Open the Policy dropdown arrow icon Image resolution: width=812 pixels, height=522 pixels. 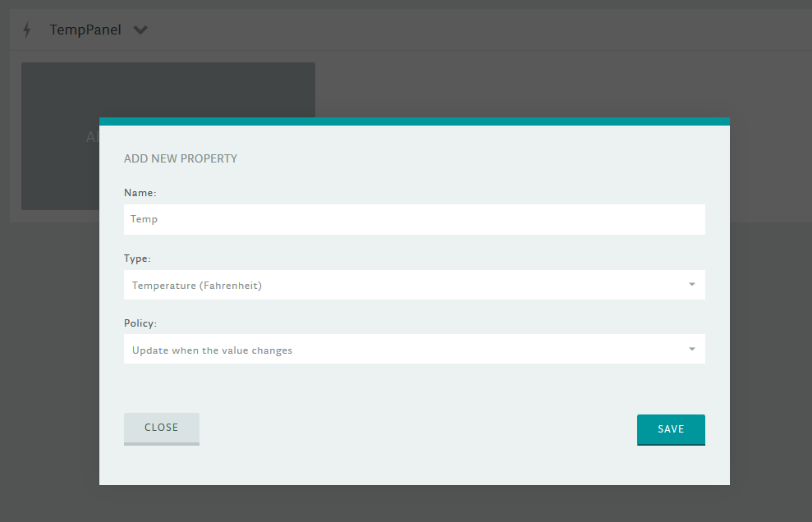pos(692,349)
